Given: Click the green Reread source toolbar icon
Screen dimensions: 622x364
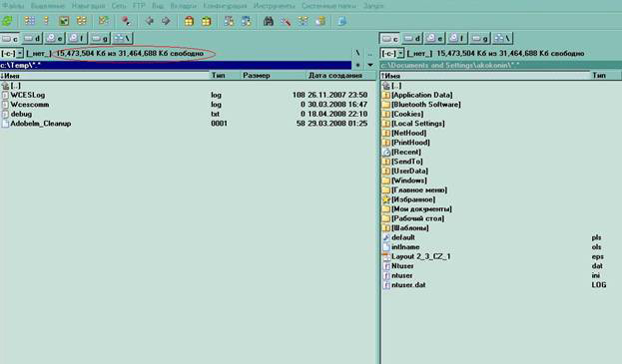Looking at the screenshot, I should [x=7, y=21].
